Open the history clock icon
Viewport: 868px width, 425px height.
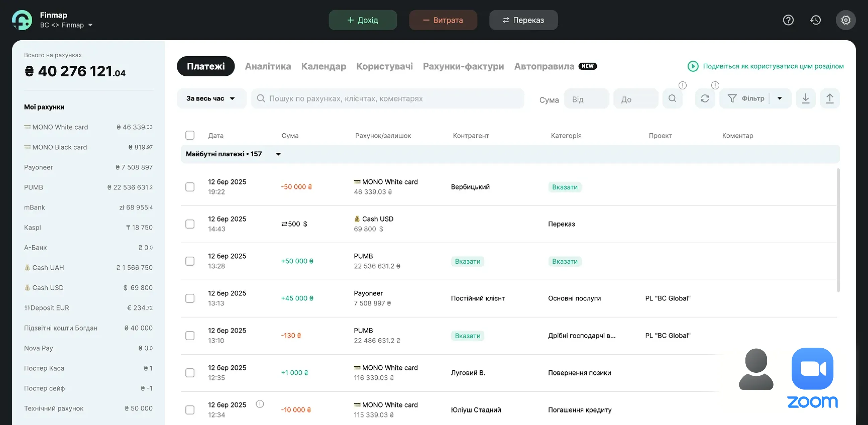click(x=815, y=20)
